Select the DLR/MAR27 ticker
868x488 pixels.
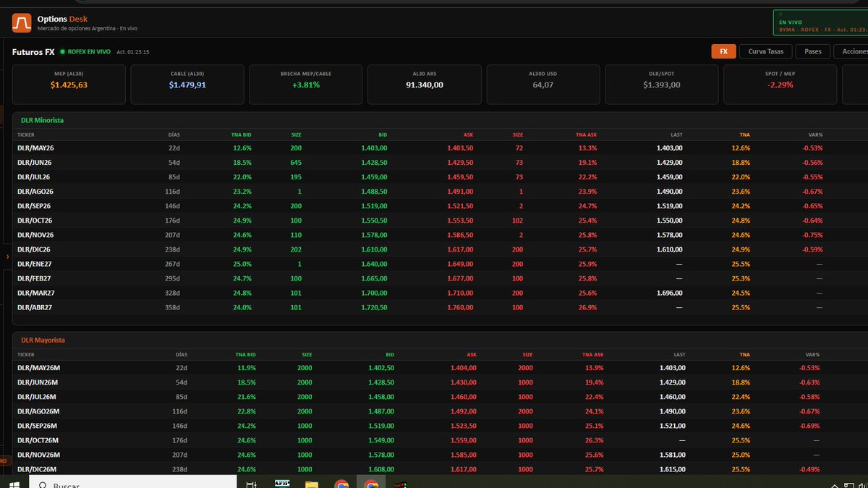(x=35, y=293)
